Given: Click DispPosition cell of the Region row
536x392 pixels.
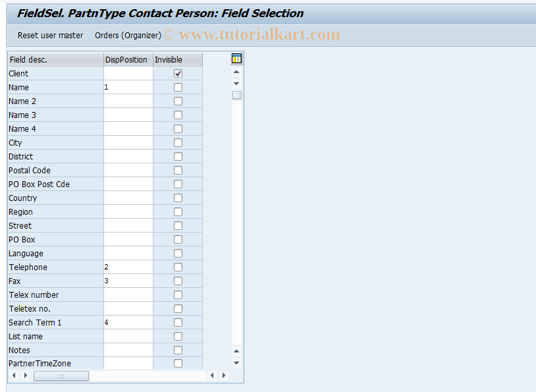Looking at the screenshot, I should click(x=128, y=212).
